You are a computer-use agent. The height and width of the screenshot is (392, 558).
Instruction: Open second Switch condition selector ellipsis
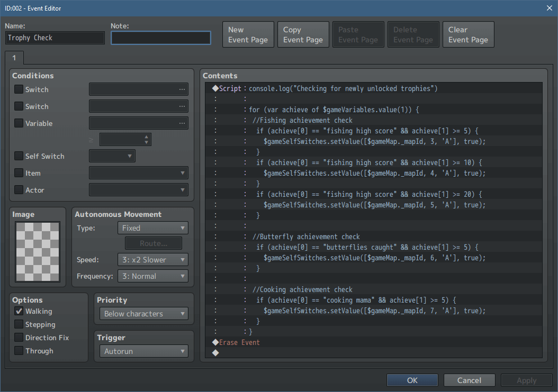[x=182, y=106]
